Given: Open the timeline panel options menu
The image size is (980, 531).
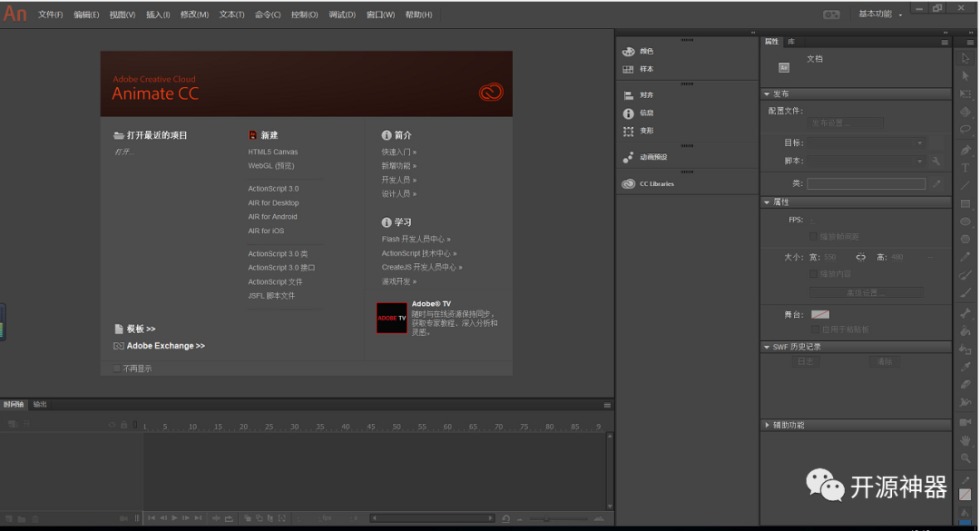Looking at the screenshot, I should tap(607, 406).
